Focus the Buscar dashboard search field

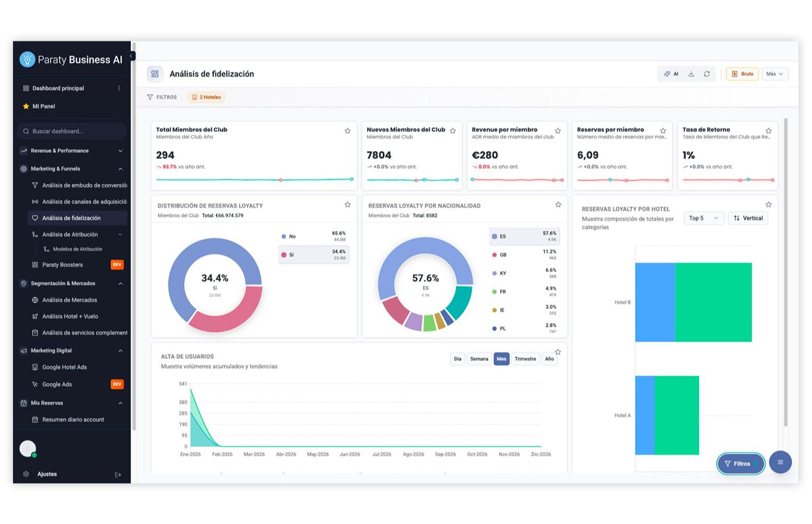click(72, 131)
